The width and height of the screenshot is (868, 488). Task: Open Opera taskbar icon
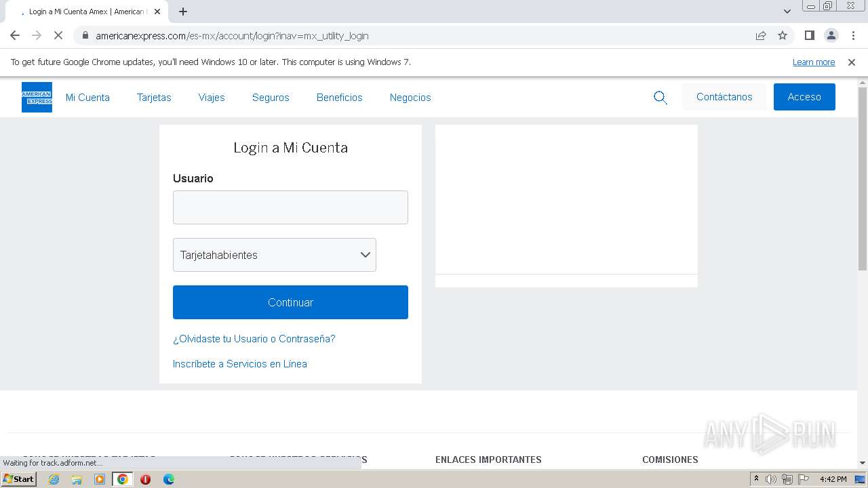click(145, 479)
